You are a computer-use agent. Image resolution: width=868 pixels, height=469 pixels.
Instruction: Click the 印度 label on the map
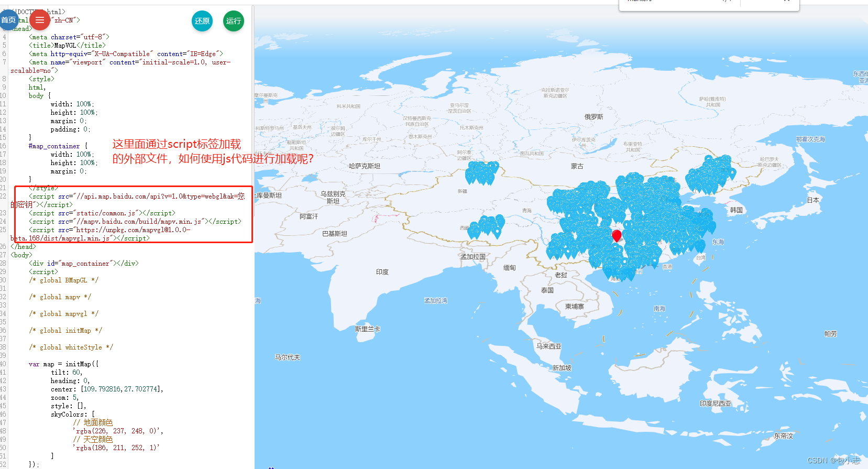pyautogui.click(x=382, y=272)
